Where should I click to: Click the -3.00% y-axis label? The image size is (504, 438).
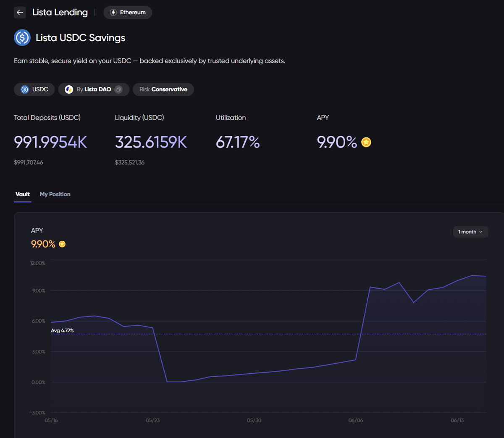pos(37,413)
